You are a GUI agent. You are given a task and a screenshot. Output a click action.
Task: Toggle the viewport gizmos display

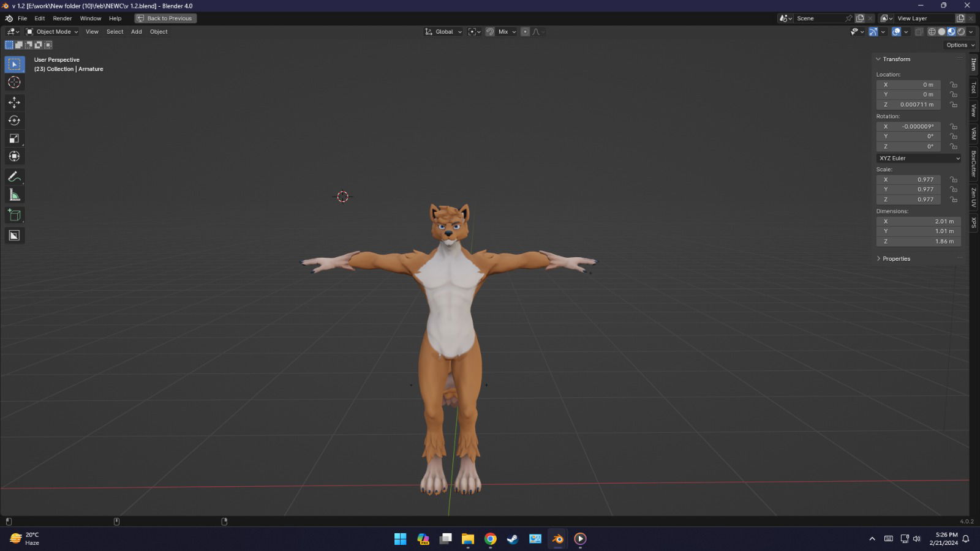[873, 32]
